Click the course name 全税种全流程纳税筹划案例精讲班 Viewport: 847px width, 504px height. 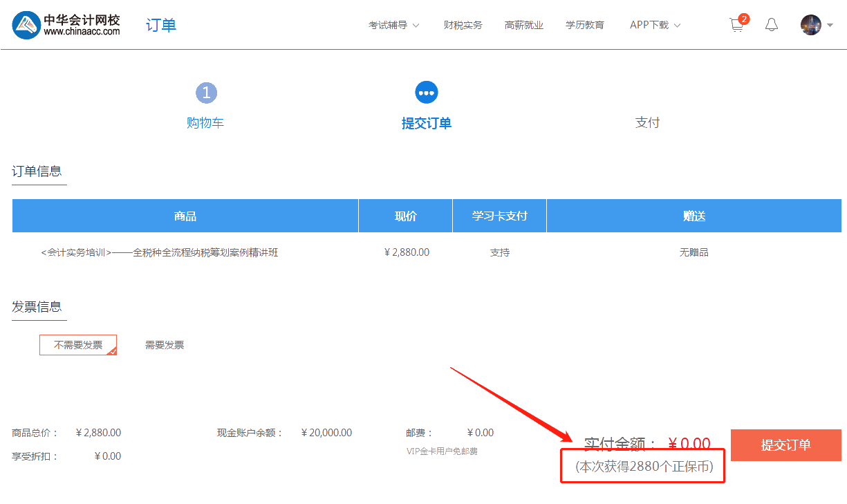click(205, 252)
